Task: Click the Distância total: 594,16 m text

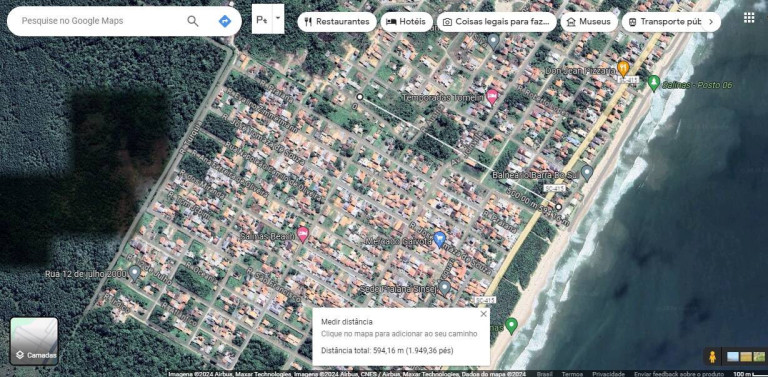Action: click(387, 351)
